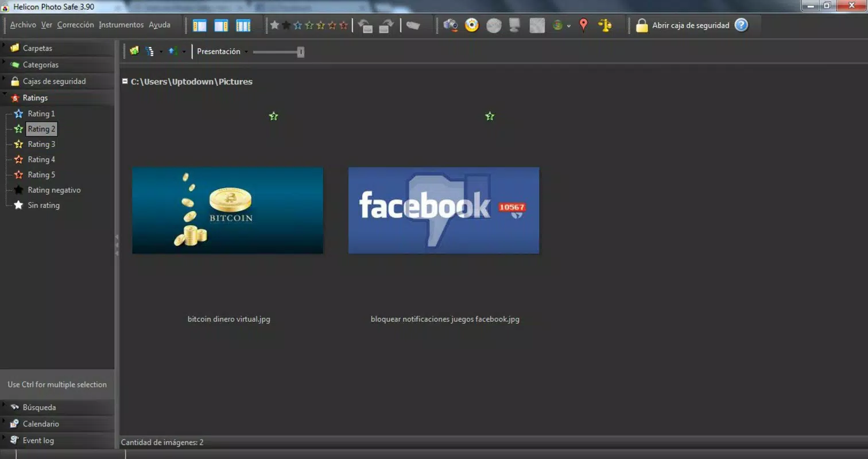Open dropdown arrow next to globe icon
The image size is (868, 459).
coord(568,26)
